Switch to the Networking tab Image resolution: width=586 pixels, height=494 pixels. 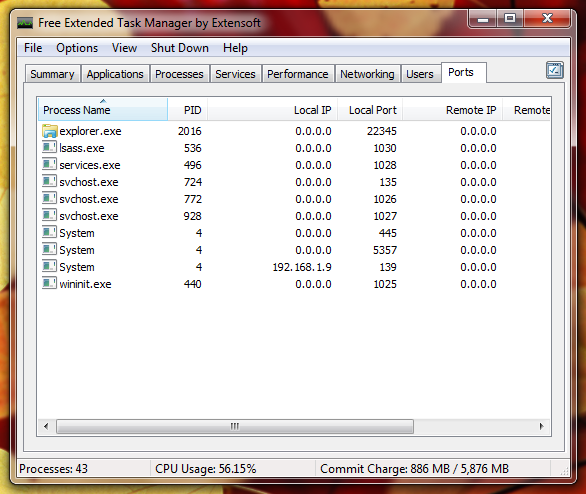(367, 74)
